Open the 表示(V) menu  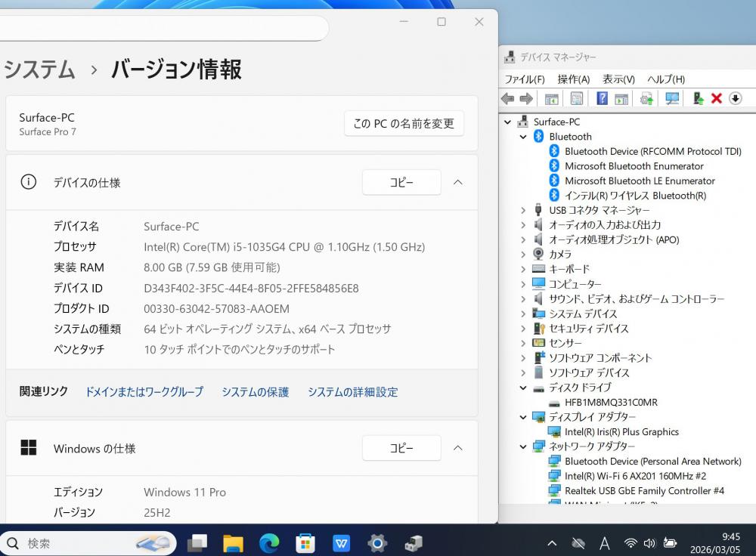618,79
